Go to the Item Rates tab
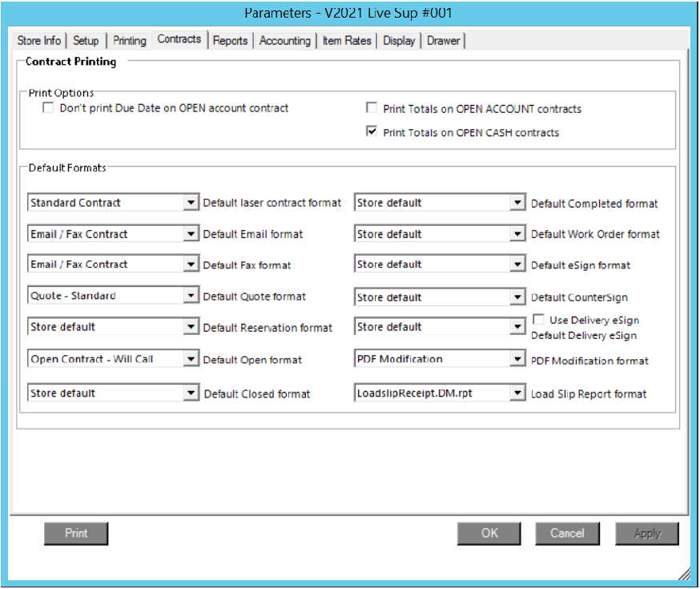This screenshot has height=589, width=700. click(348, 41)
